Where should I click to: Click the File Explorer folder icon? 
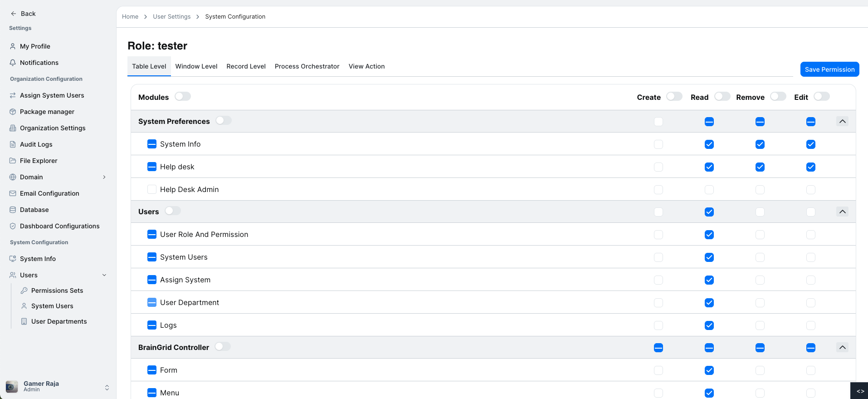[13, 161]
